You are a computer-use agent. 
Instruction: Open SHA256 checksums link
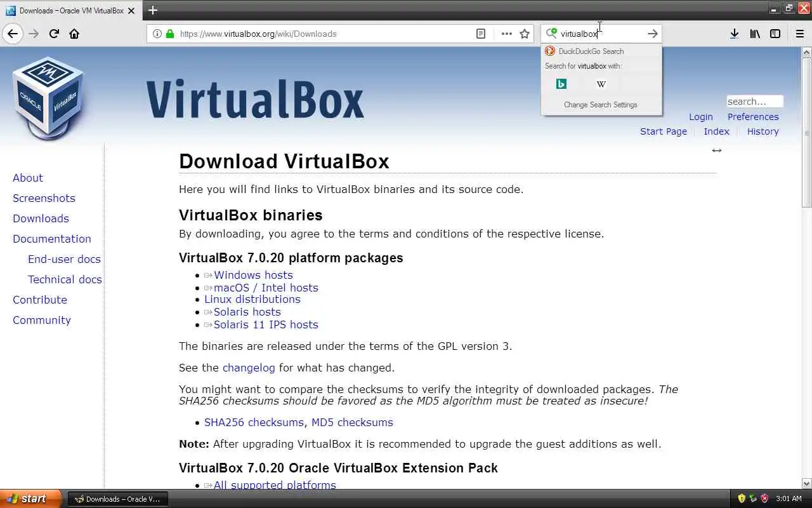[x=254, y=422]
